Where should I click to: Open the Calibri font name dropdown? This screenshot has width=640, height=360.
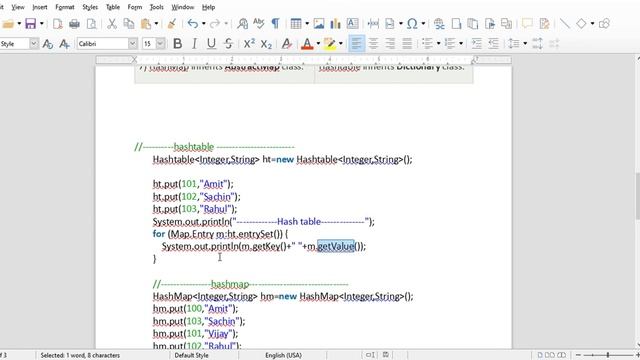133,43
